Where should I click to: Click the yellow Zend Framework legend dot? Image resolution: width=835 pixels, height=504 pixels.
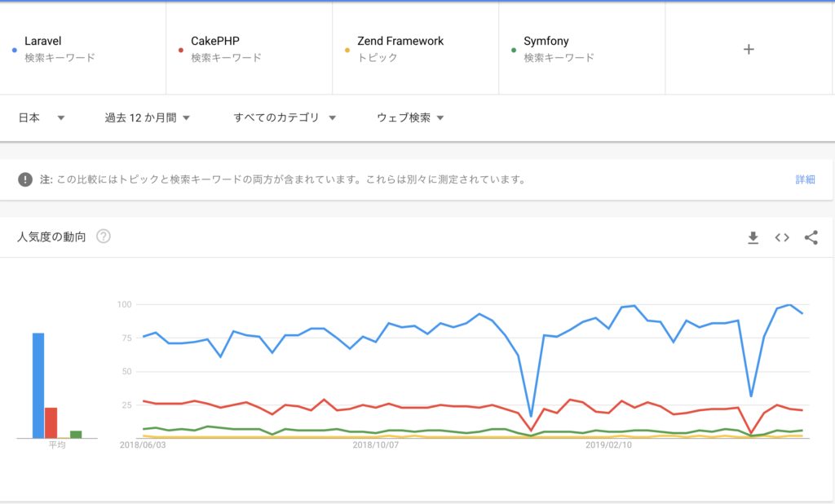(x=347, y=50)
